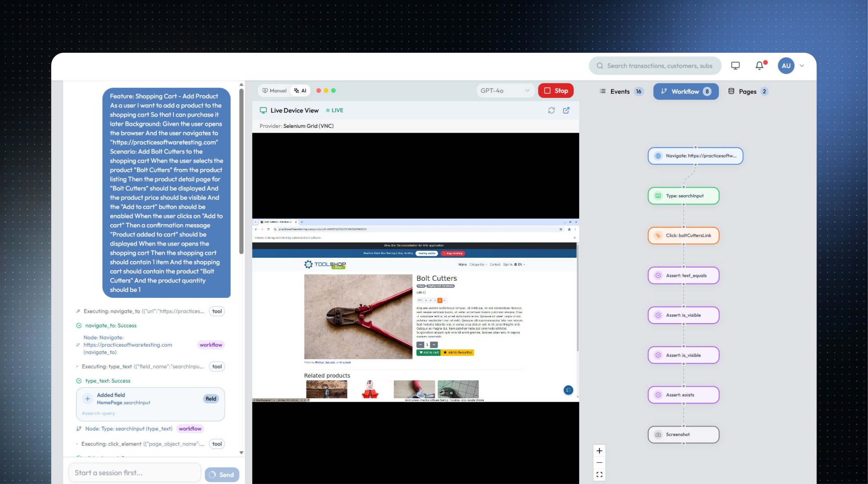Click the Send button

[222, 475]
